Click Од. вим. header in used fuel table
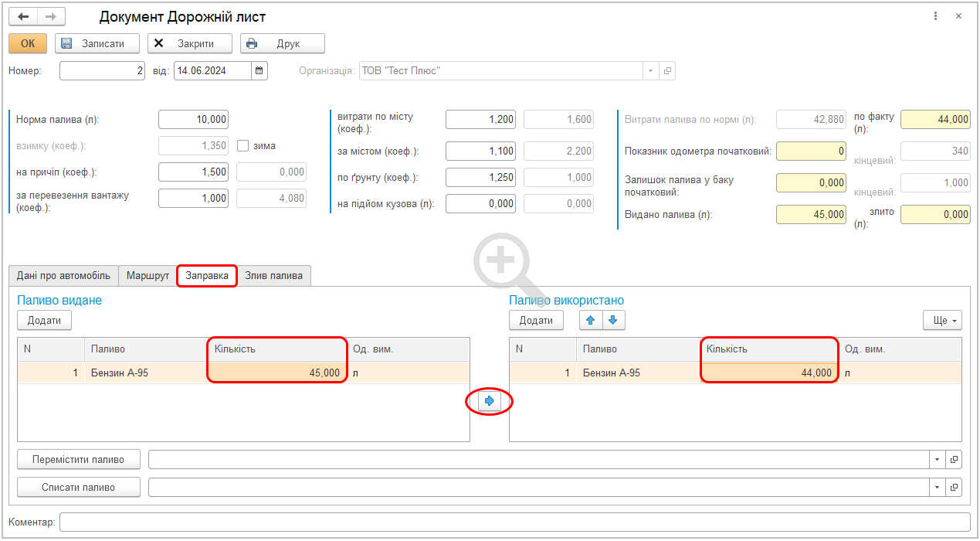The image size is (980, 541). click(x=900, y=349)
